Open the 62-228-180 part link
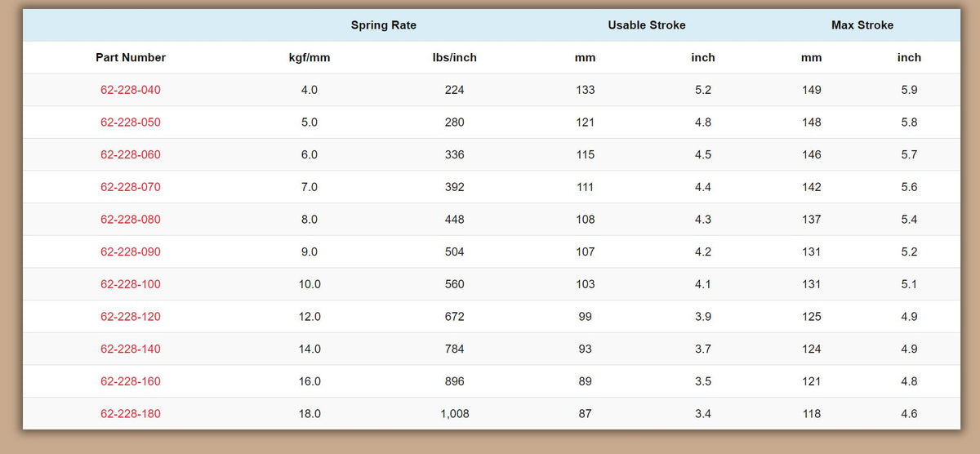The image size is (980, 454). [131, 414]
